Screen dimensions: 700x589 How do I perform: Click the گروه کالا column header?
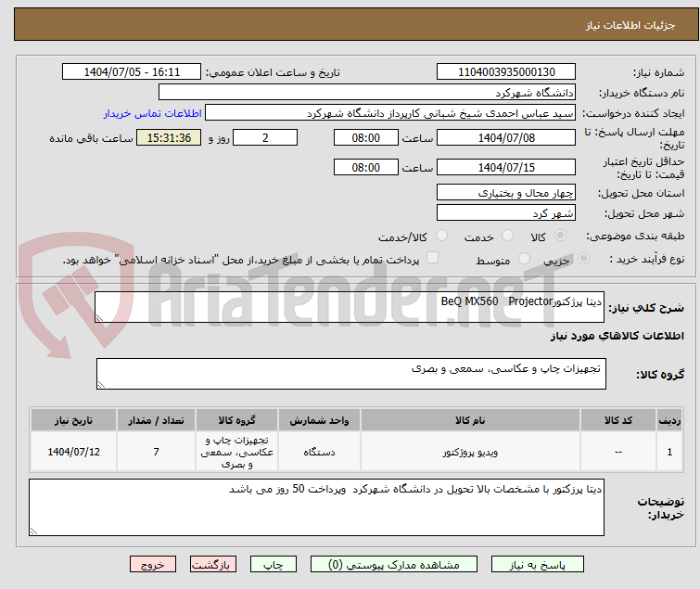point(237,420)
